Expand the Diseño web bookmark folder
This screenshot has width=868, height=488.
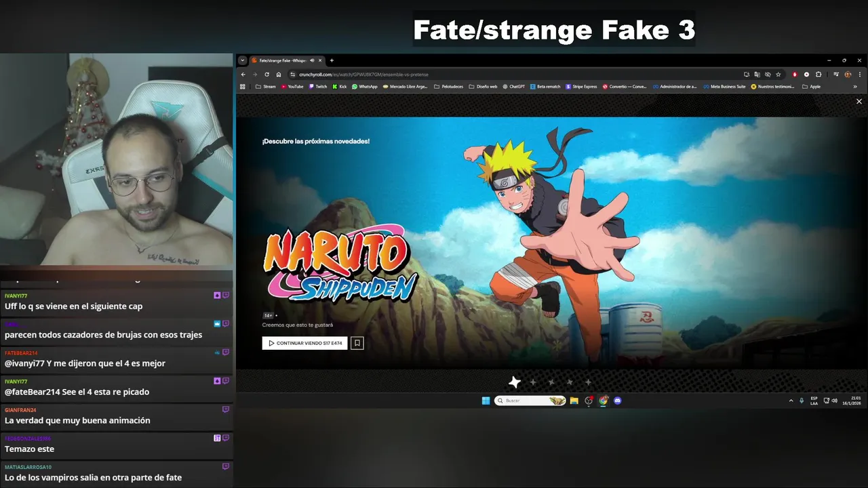pyautogui.click(x=483, y=87)
